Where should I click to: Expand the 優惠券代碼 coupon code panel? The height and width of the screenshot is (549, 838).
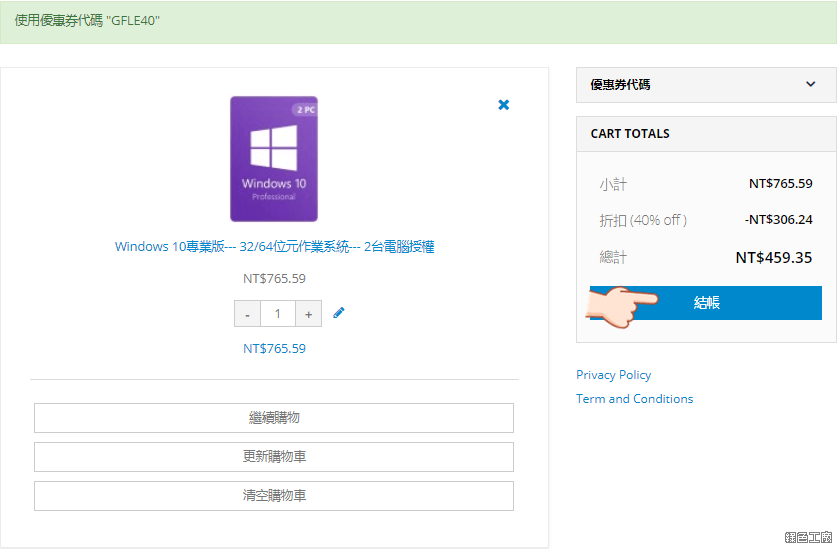coord(706,84)
